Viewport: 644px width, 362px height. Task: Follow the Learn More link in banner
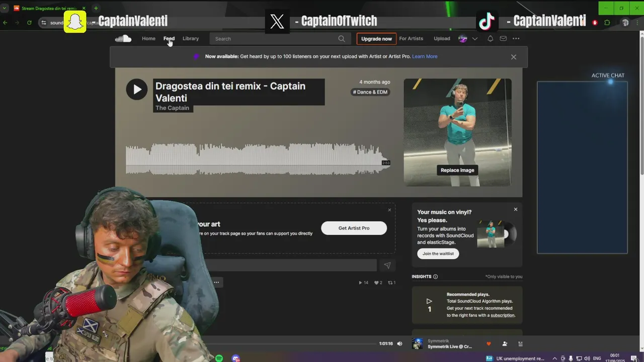(x=425, y=56)
